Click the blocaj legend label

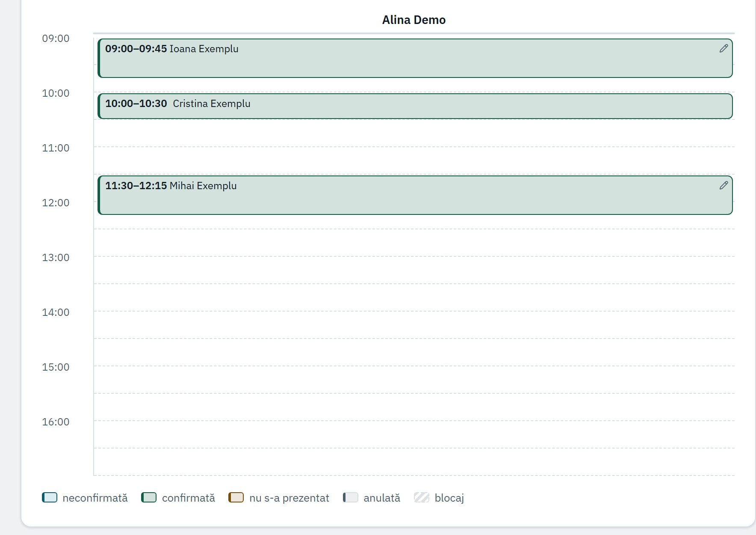tap(449, 498)
